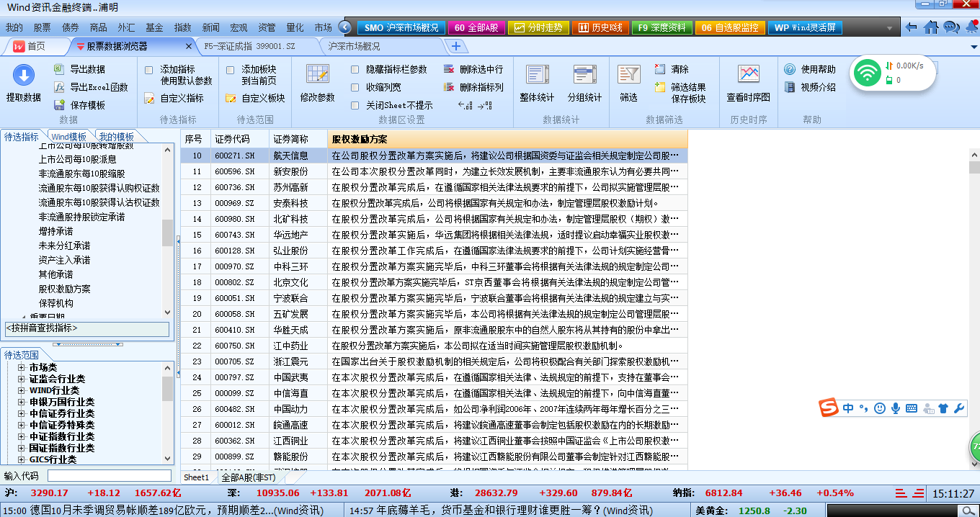The image size is (980, 517).
Task: Click the 06 自选股监控 shortcut button
Action: point(730,28)
